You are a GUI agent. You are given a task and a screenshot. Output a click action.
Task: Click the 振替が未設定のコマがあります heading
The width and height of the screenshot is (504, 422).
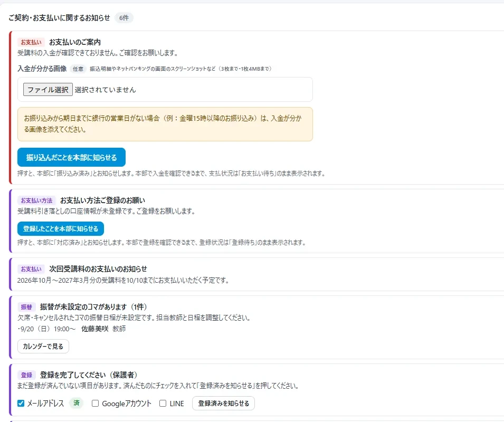(93, 307)
